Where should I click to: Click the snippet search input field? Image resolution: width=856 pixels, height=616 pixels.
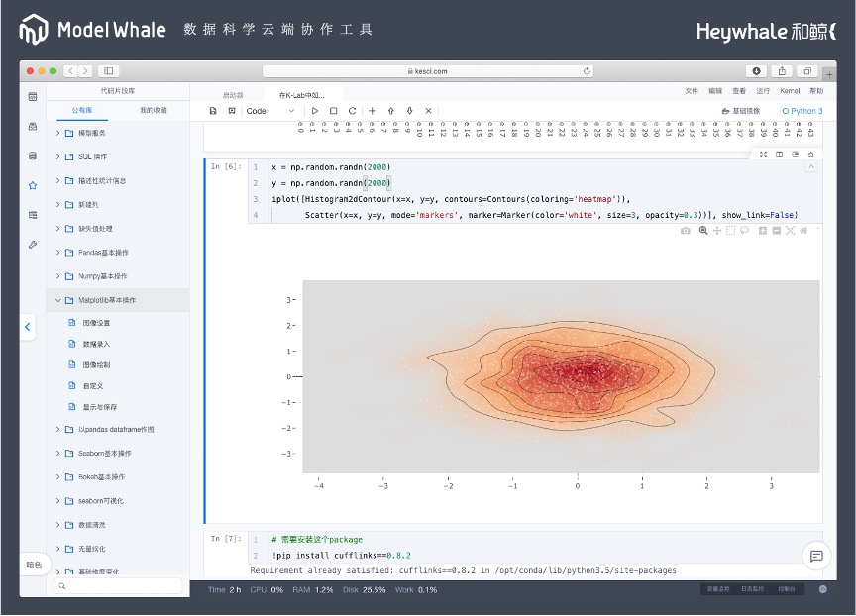(118, 586)
